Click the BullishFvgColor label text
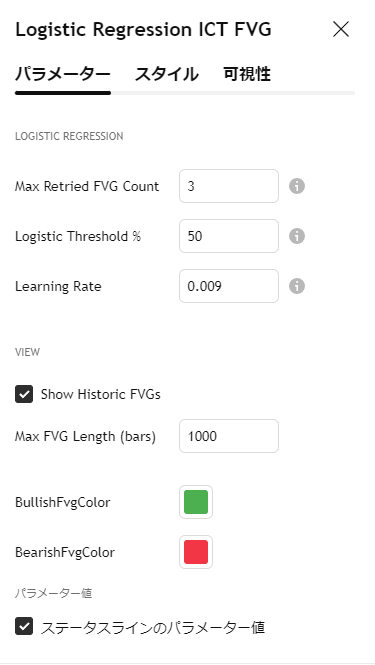Screen dimensions: 375x665 pos(63,503)
